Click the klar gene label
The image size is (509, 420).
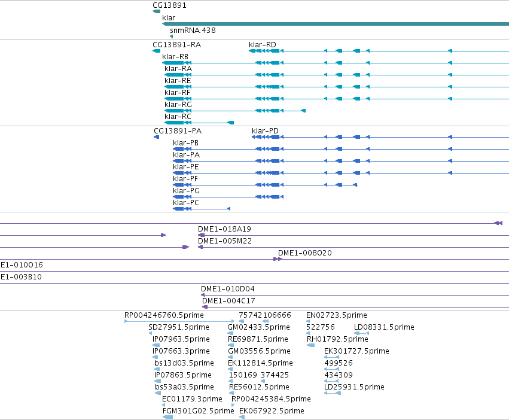coord(169,18)
